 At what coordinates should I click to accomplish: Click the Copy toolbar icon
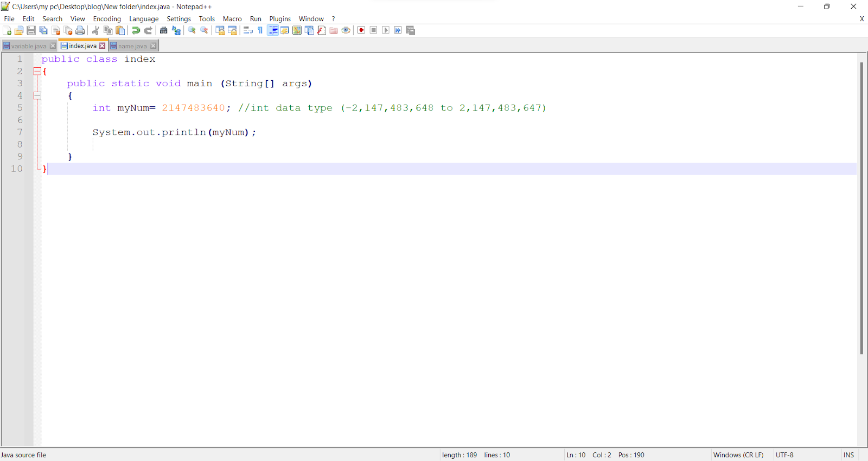point(108,30)
